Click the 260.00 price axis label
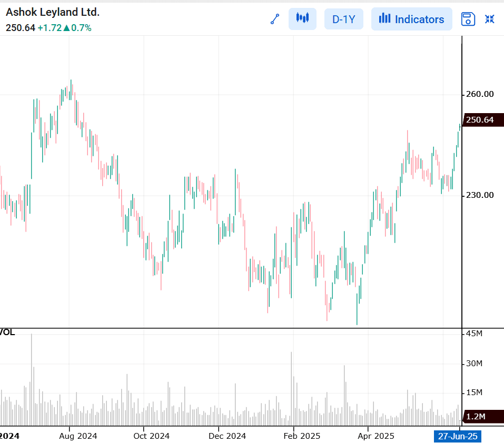Viewport: 504px width, 443px height. point(480,94)
